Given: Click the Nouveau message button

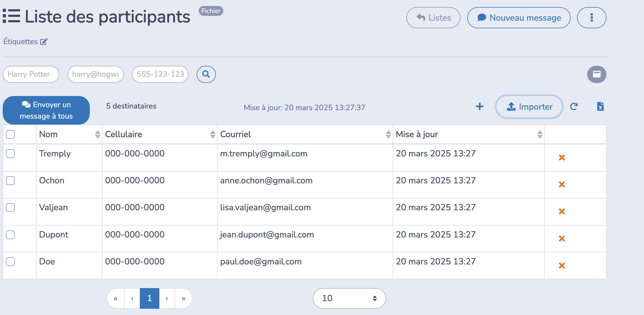Looking at the screenshot, I should click(519, 18).
